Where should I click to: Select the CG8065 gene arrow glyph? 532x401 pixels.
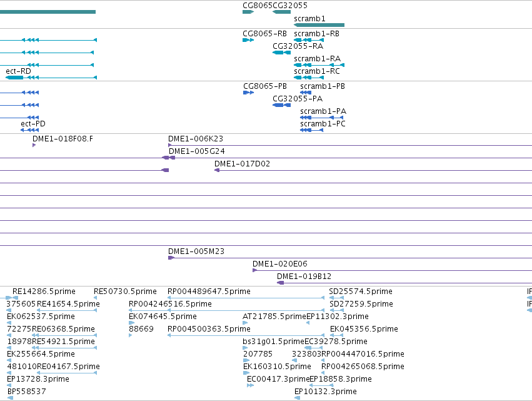pyautogui.click(x=248, y=12)
